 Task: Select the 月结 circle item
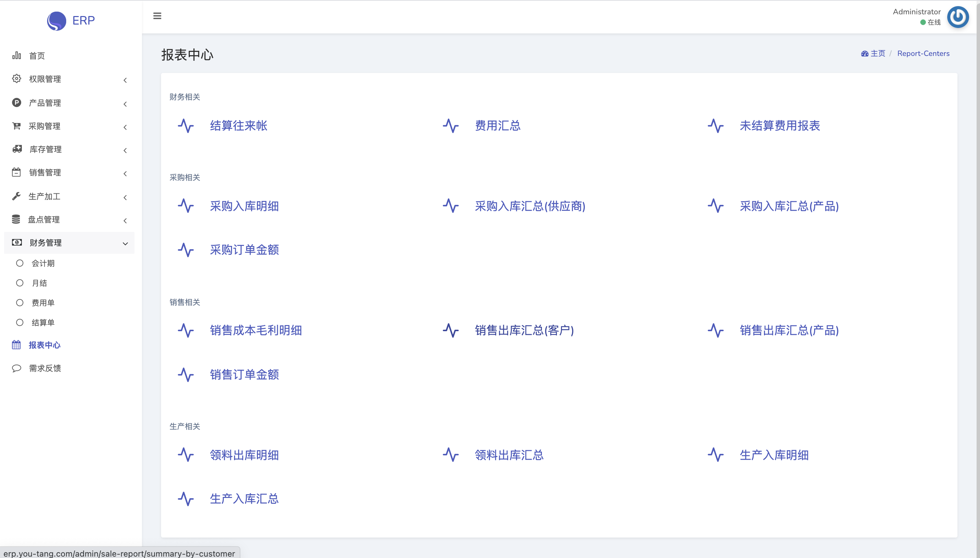(x=20, y=283)
